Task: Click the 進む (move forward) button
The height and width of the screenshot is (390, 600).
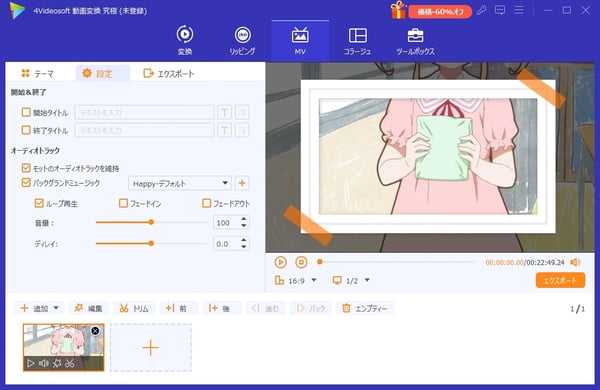Action: 265,308
